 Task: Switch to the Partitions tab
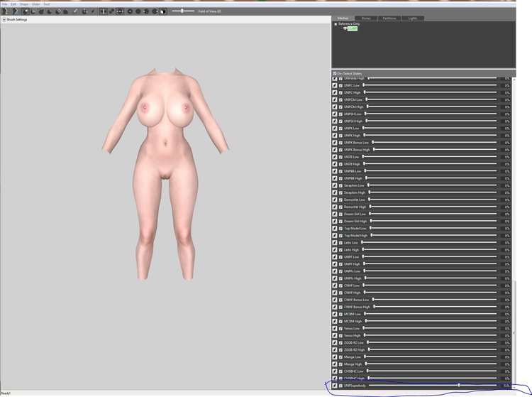coord(389,18)
